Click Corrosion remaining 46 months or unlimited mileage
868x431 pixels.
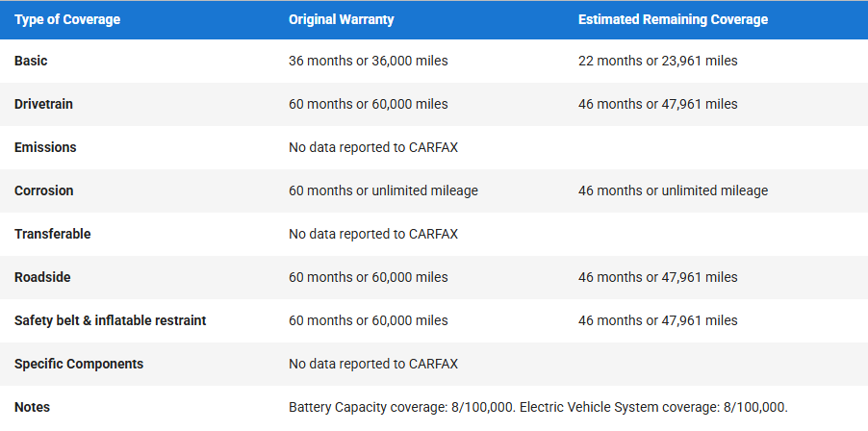tap(674, 190)
